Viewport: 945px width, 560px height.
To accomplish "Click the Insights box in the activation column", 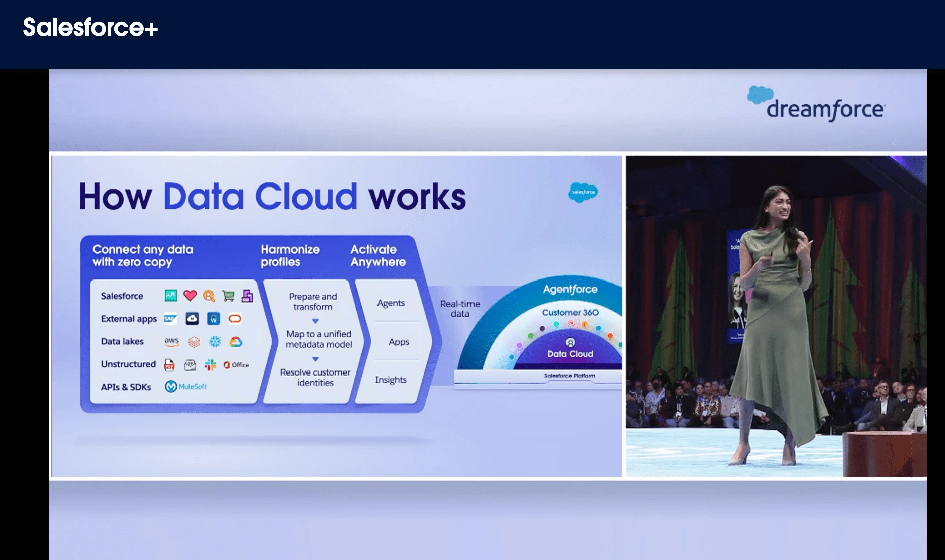I will click(391, 380).
